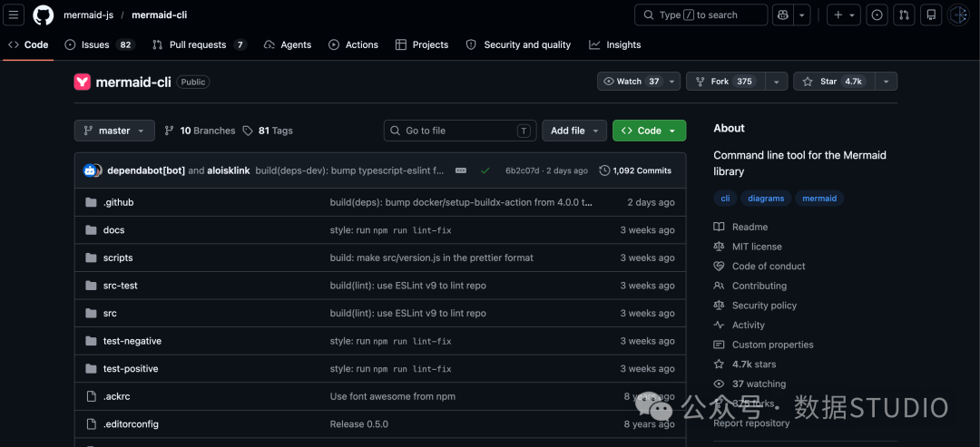Click the .ackrc file icon
The width and height of the screenshot is (980, 447).
(92, 396)
